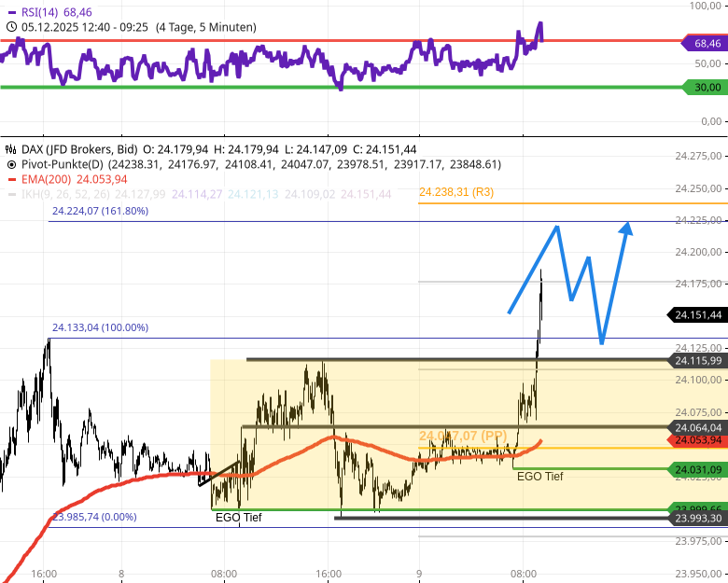Click the candlestick icon next to DAX
This screenshot has width=728, height=583.
10,149
